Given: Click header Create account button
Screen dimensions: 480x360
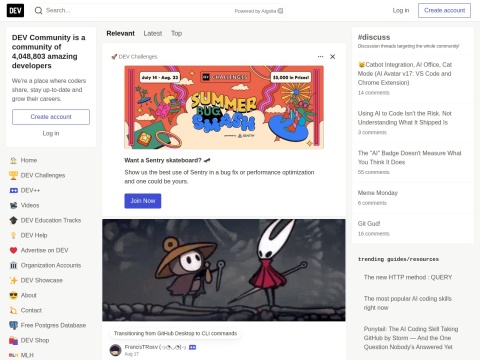Looking at the screenshot, I should (x=444, y=11).
